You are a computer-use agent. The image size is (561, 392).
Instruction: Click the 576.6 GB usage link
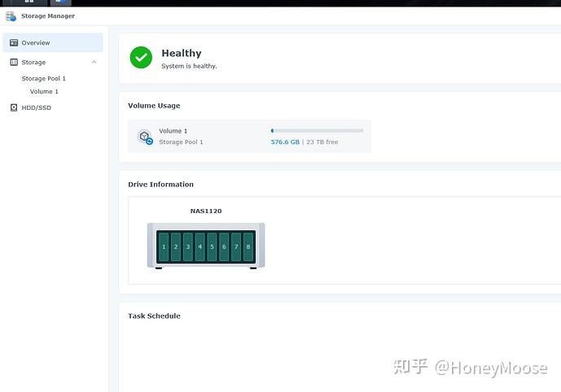point(285,142)
